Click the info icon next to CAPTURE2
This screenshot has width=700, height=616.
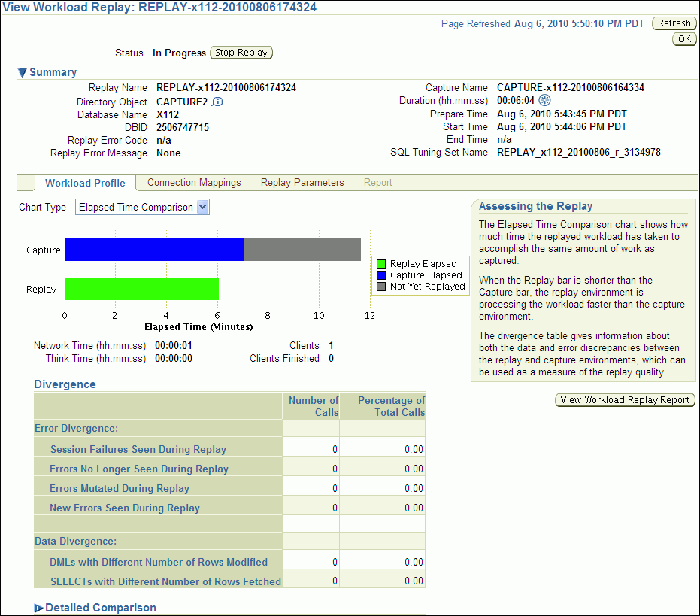[217, 102]
